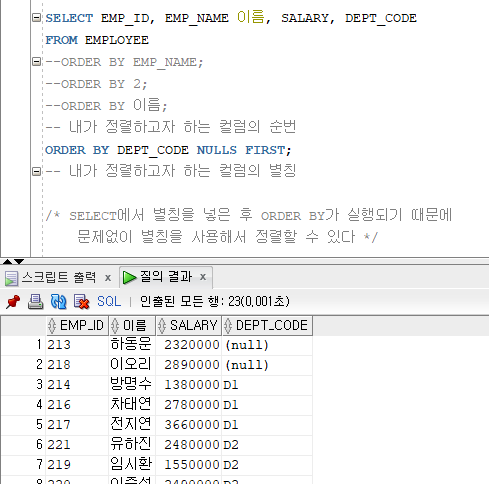Select the cell with EMP_ID 213

click(77, 345)
